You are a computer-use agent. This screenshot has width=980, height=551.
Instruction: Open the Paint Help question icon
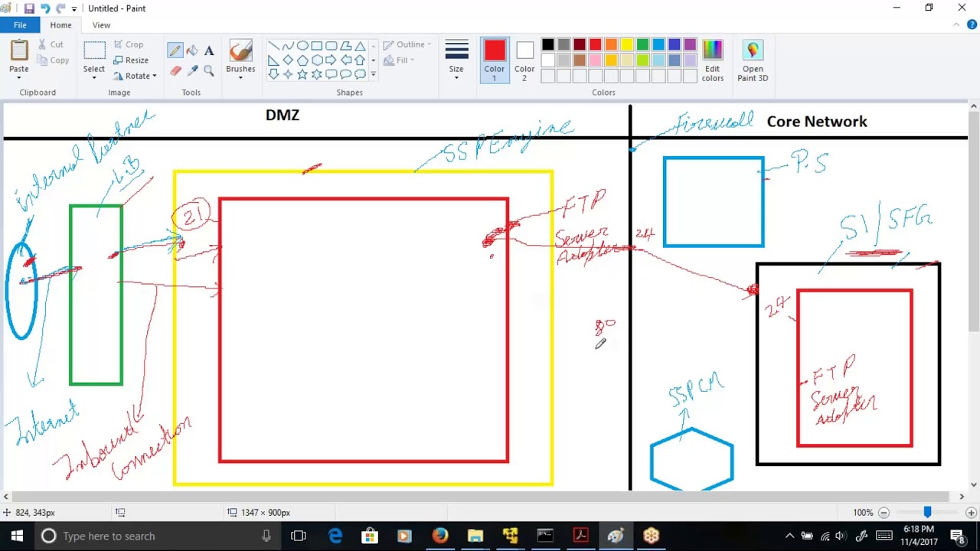pyautogui.click(x=970, y=25)
